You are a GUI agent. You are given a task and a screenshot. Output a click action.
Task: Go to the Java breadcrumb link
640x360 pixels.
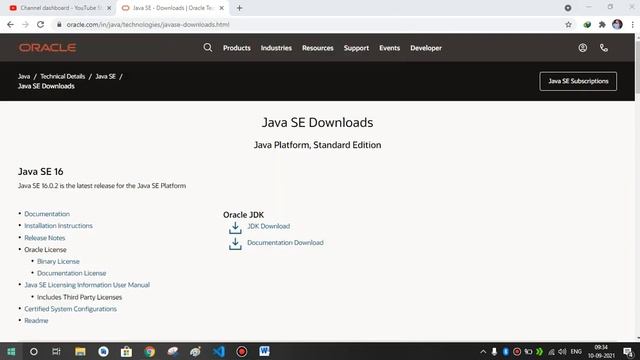pos(24,76)
